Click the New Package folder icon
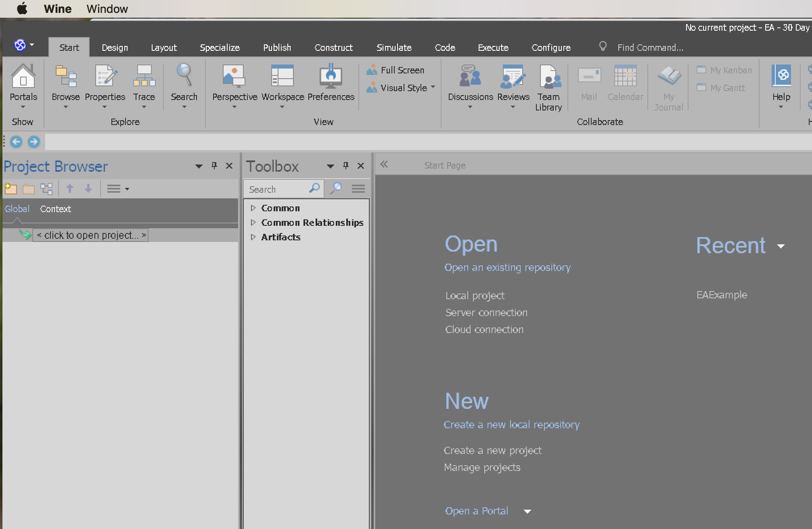 click(28, 189)
